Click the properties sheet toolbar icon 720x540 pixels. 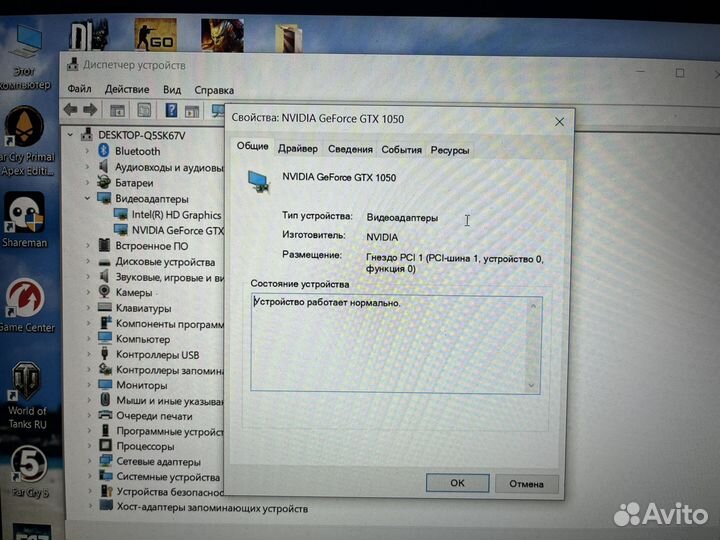click(144, 110)
